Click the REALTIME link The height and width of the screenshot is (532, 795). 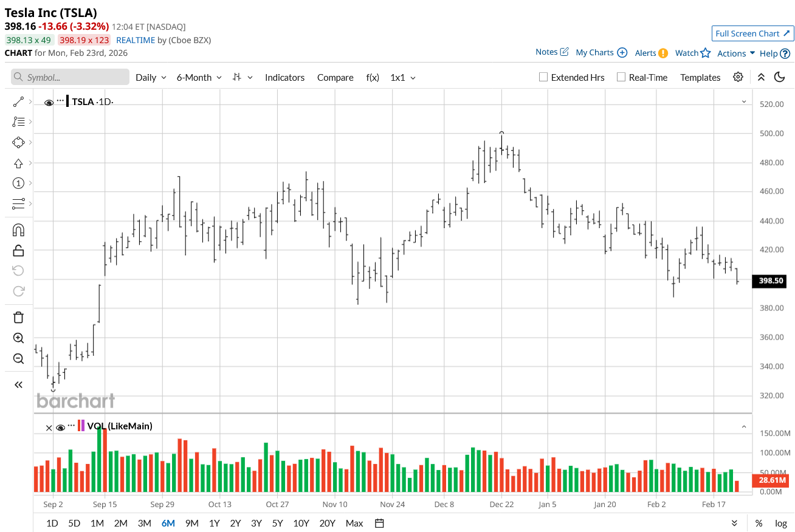136,40
